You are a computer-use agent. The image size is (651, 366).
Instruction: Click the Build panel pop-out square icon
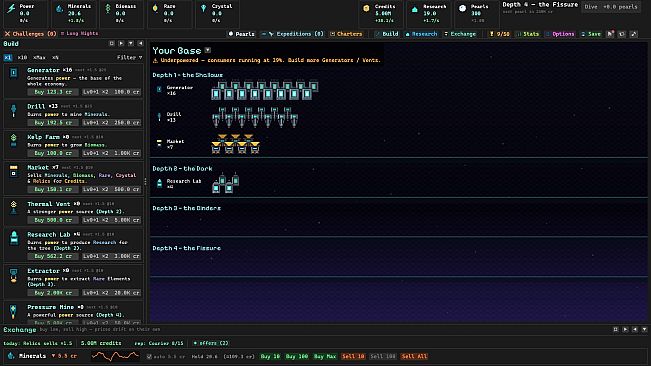click(112, 44)
